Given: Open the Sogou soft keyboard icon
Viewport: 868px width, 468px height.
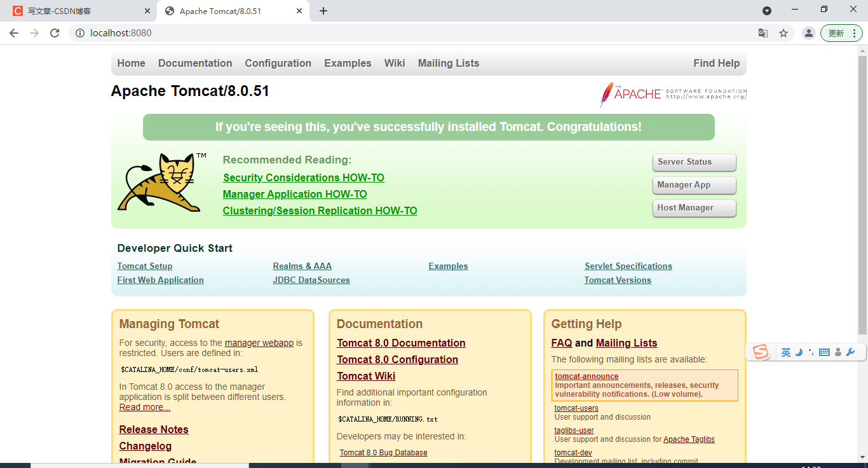Looking at the screenshot, I should [x=824, y=352].
